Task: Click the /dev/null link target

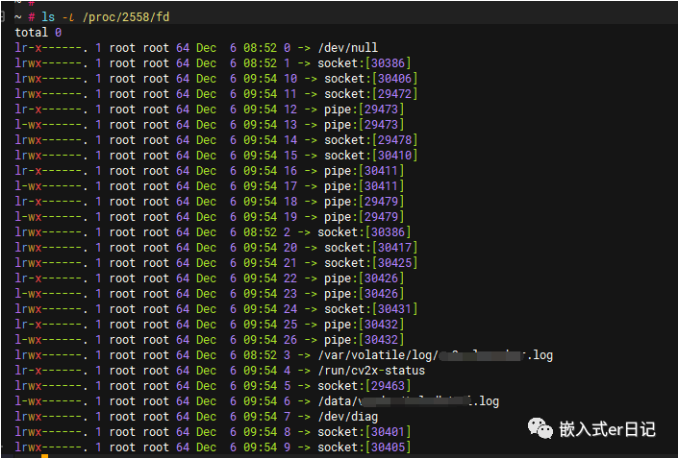Action: 348,48
